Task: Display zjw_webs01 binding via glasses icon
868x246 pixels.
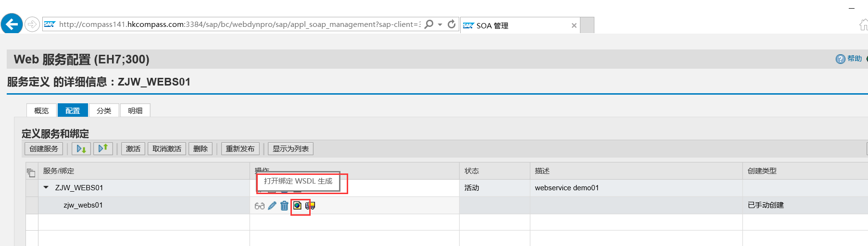Action: tap(260, 206)
